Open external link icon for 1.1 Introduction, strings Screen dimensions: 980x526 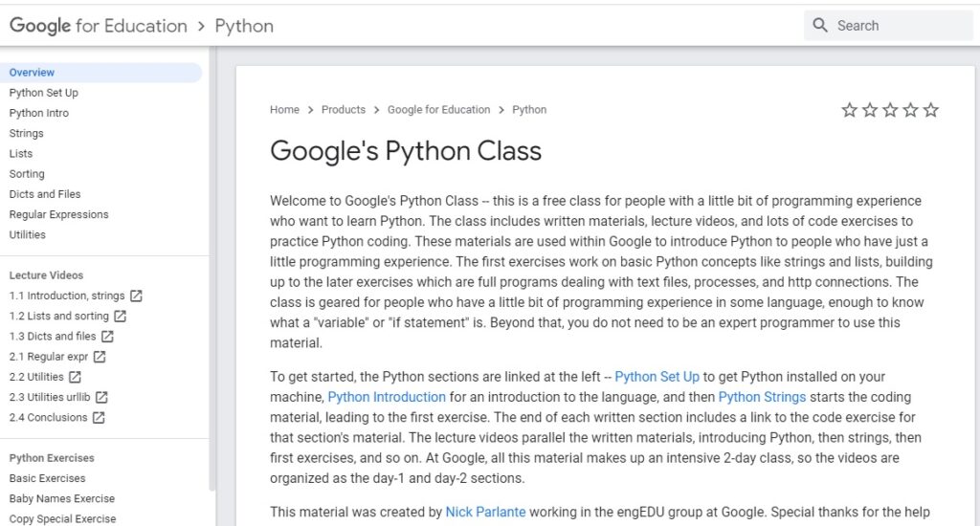(x=136, y=296)
